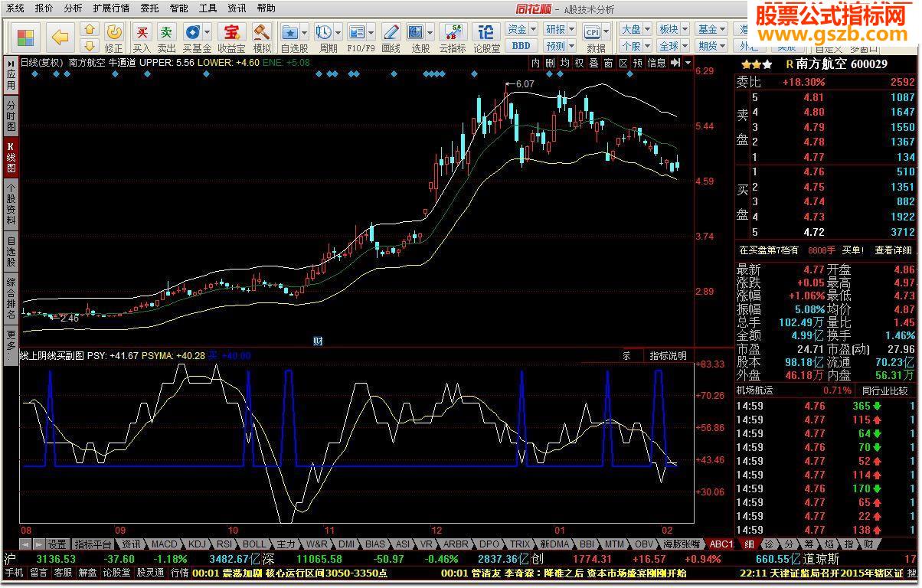Go back with the yellow left arrow
The width and height of the screenshot is (922, 588).
[60, 37]
